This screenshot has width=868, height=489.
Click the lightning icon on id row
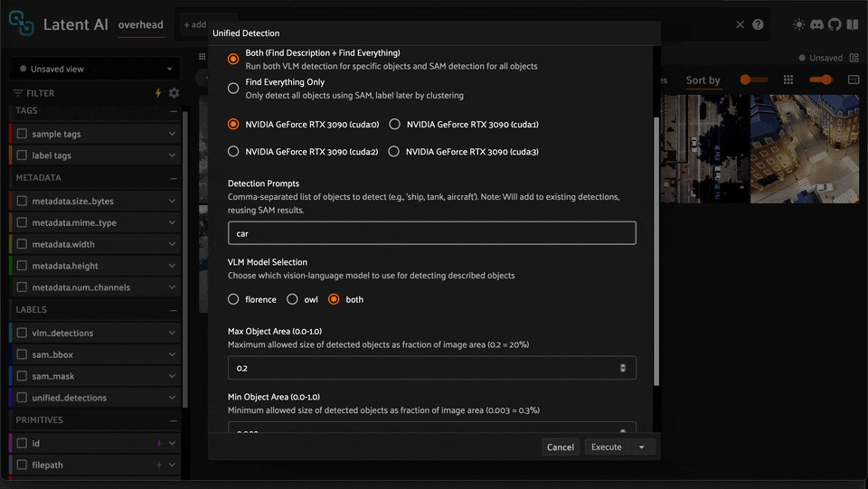(159, 443)
